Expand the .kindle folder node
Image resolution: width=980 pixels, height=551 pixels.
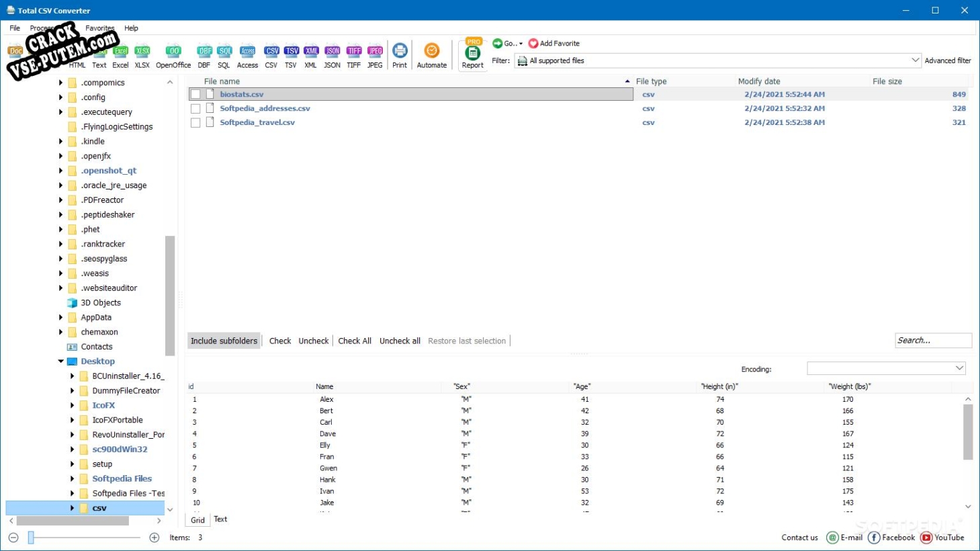(60, 142)
